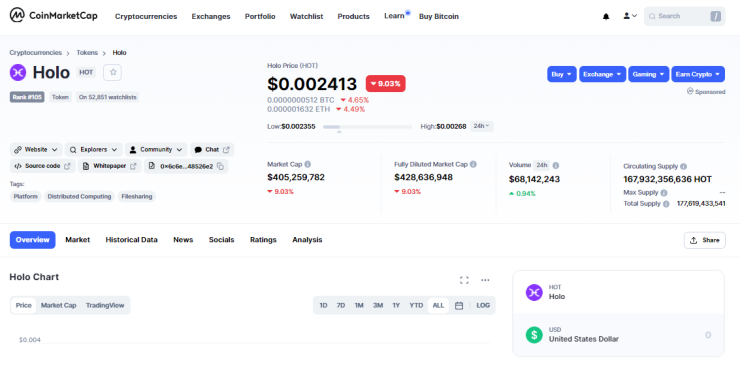Select the Overview tab
This screenshot has height=365, width=740.
pyautogui.click(x=33, y=240)
